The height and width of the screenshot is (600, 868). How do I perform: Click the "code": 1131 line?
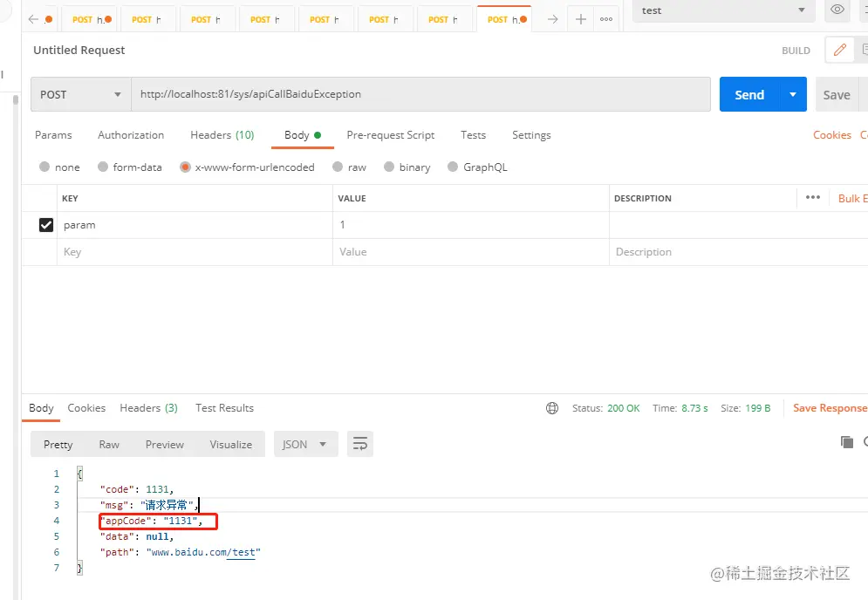coord(137,489)
